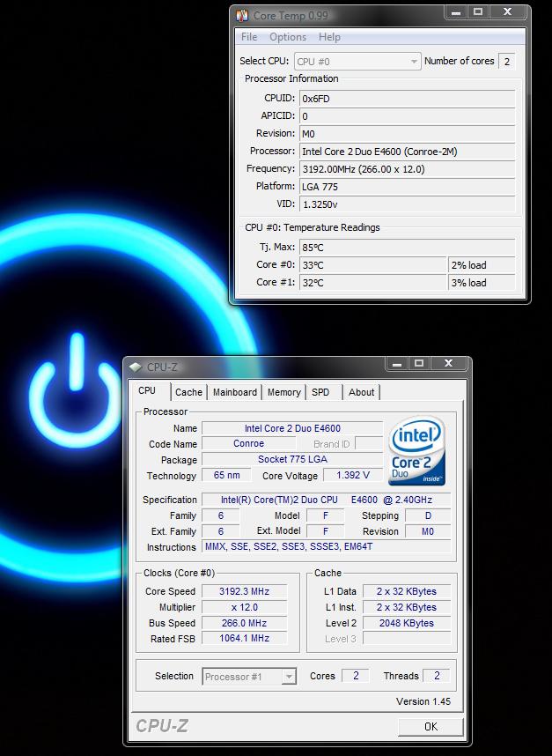Screen dimensions: 552x756
Task: Click the empty Level 3 cache field
Action: pos(407,638)
